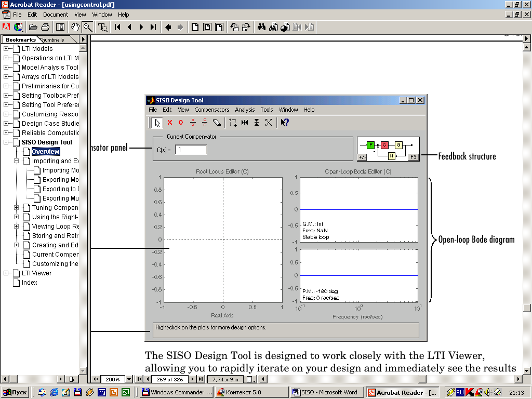This screenshot has height=399, width=532.
Task: Click the Пуск Start button
Action: point(15,393)
